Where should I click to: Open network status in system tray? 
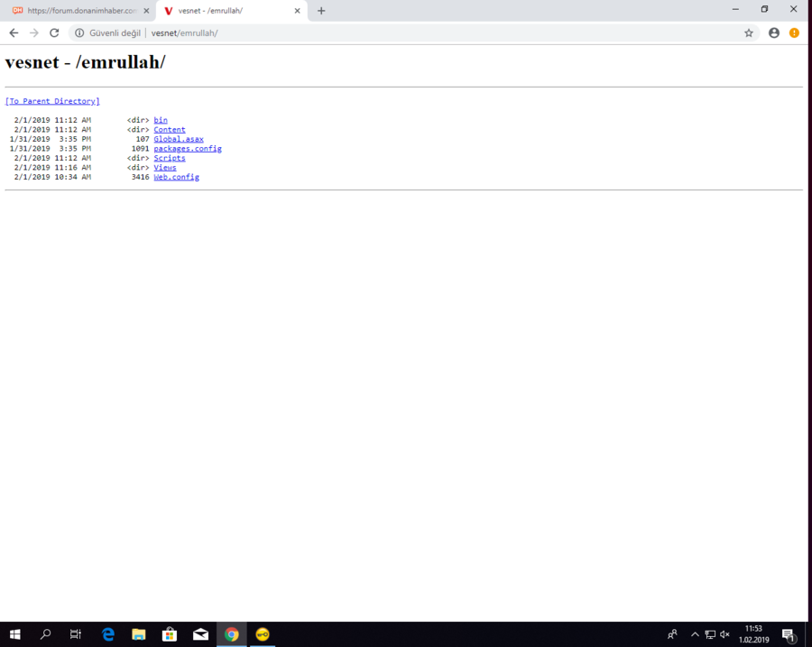(710, 634)
